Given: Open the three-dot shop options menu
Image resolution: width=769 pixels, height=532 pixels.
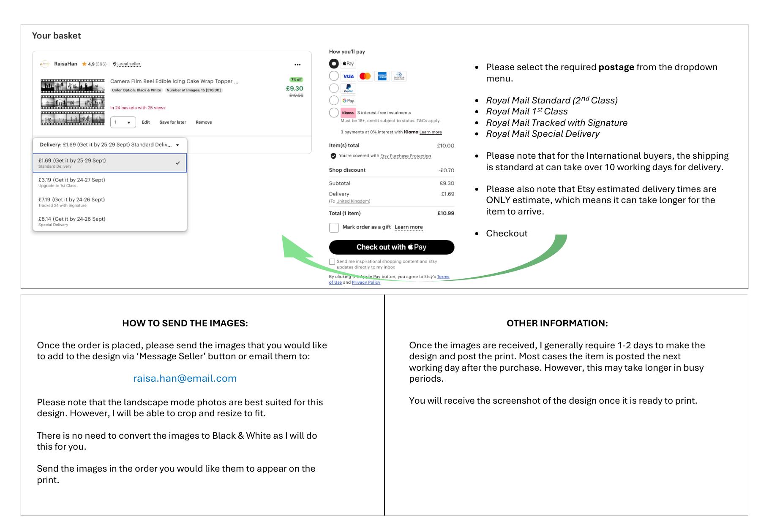Looking at the screenshot, I should pyautogui.click(x=297, y=65).
